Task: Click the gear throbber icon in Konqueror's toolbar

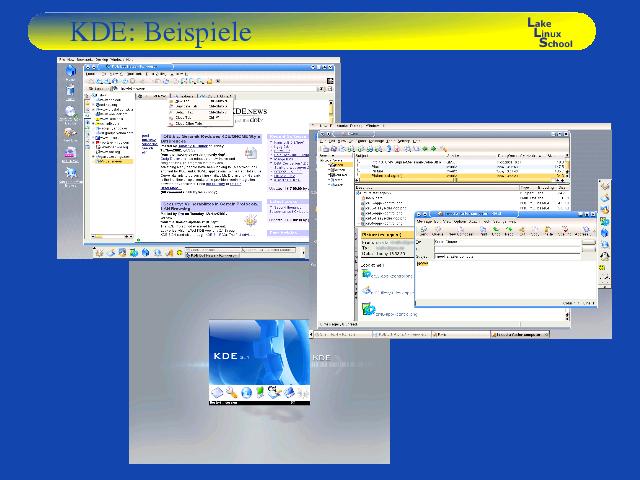Action: pos(330,81)
